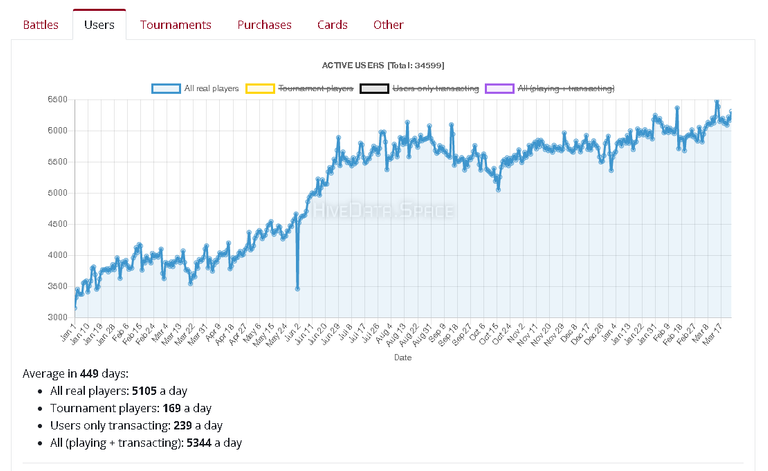768x471 pixels.
Task: Open the Other tab
Action: 388,24
